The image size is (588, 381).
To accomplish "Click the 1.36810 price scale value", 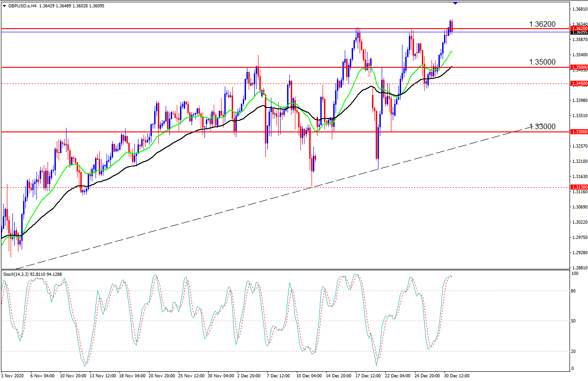I will coord(579,9).
